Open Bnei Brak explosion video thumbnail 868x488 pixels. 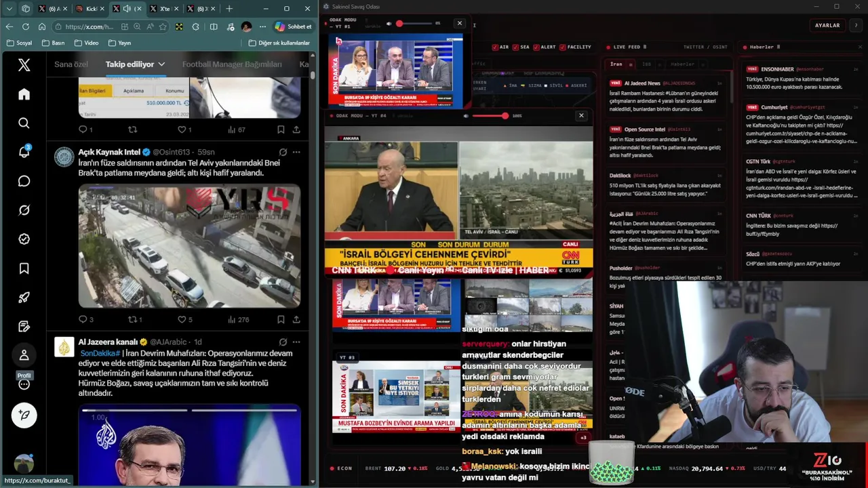[189, 246]
